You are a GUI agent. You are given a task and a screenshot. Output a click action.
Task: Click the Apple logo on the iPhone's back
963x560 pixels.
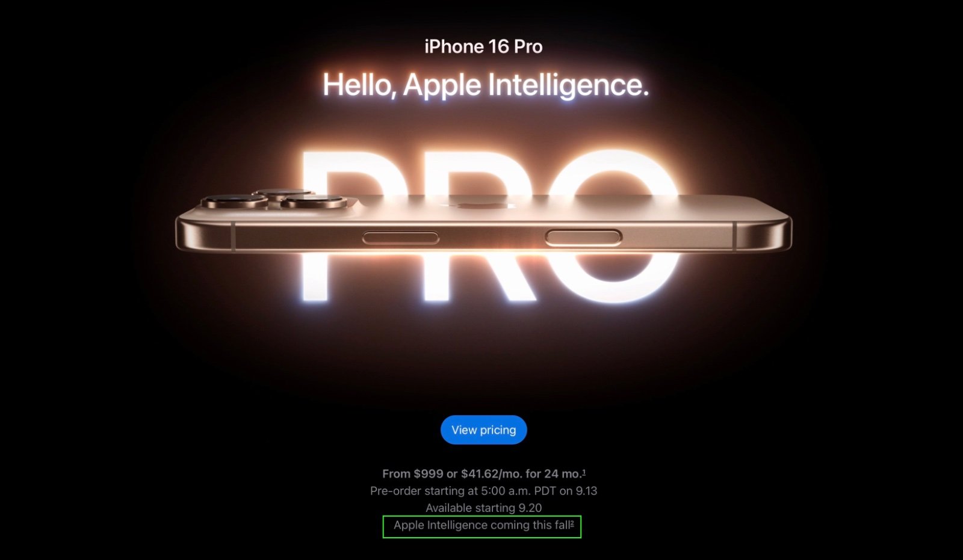coord(485,206)
